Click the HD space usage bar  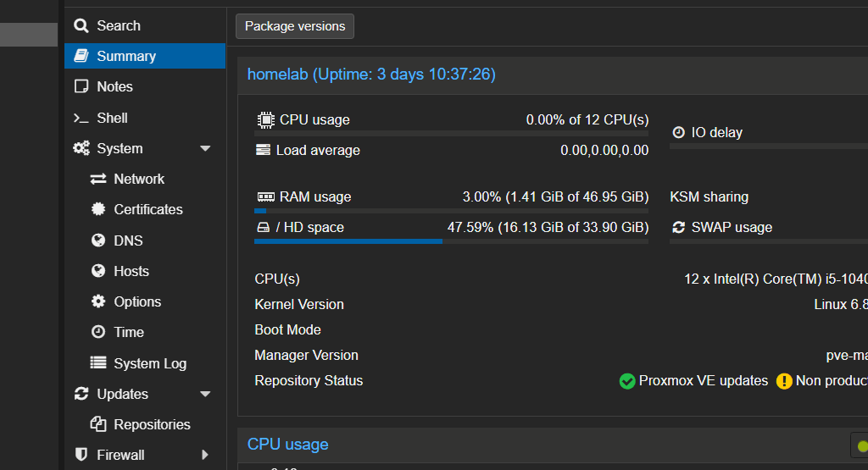[451, 241]
